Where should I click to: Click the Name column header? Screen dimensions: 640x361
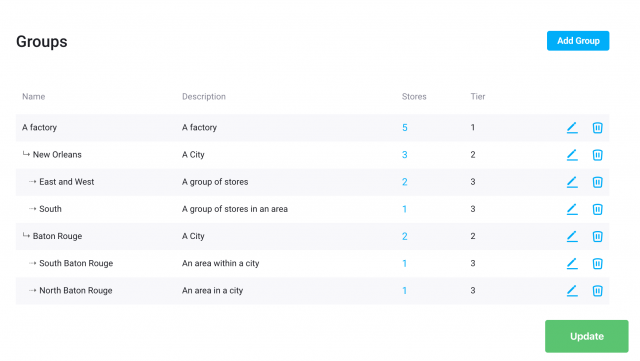pyautogui.click(x=33, y=96)
